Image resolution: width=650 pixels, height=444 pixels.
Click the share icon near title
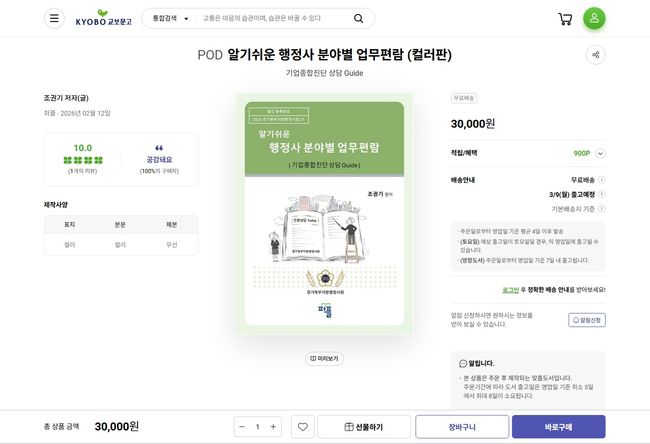[x=596, y=55]
